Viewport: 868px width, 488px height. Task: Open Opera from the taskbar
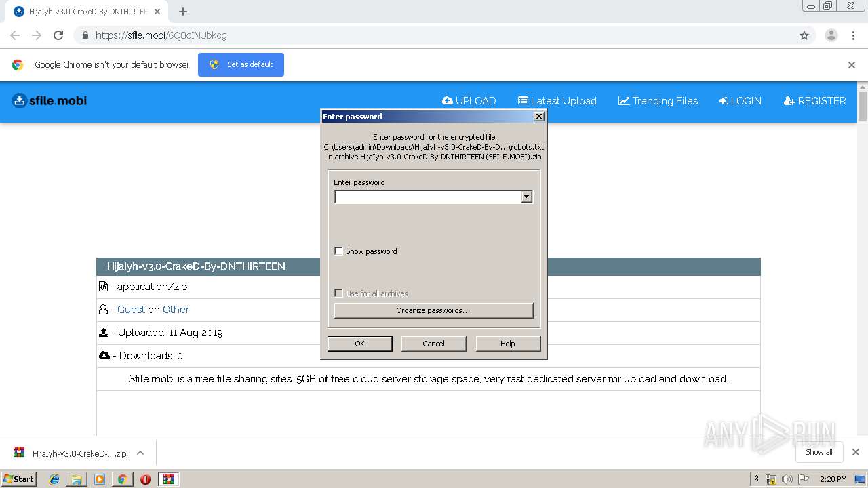(145, 479)
